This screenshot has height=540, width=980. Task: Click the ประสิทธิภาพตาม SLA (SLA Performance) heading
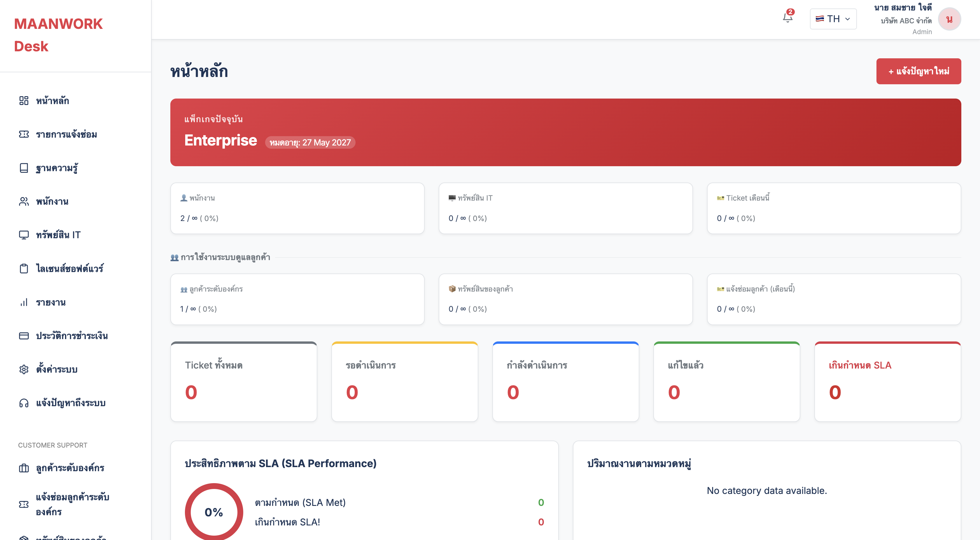tap(280, 463)
